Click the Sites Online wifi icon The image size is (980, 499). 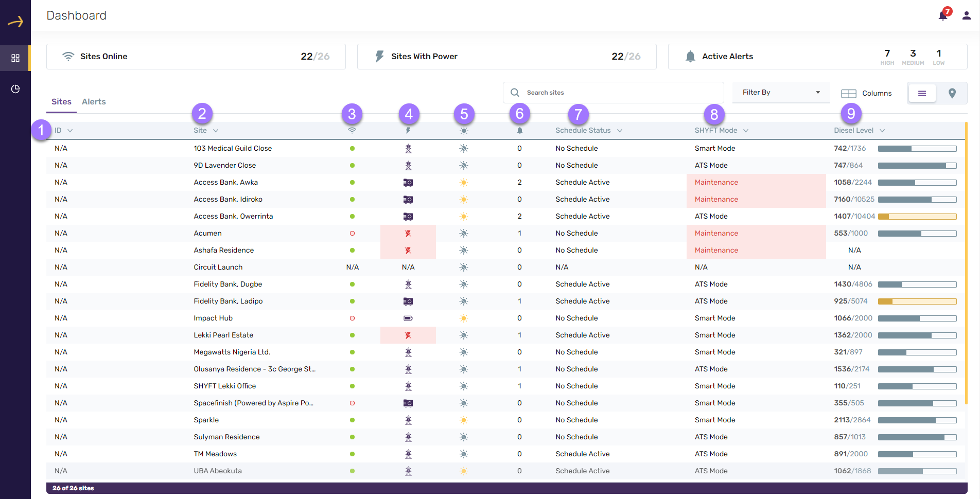coord(68,57)
